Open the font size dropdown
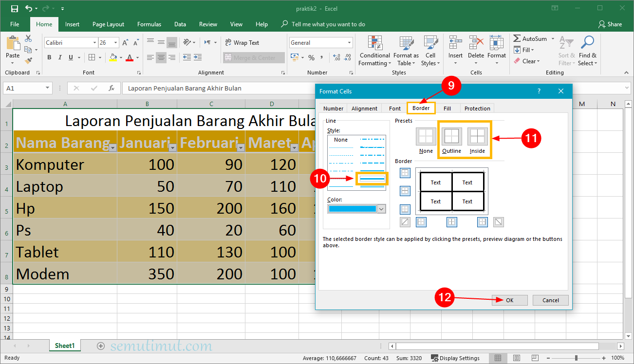The image size is (634, 364). pos(116,42)
